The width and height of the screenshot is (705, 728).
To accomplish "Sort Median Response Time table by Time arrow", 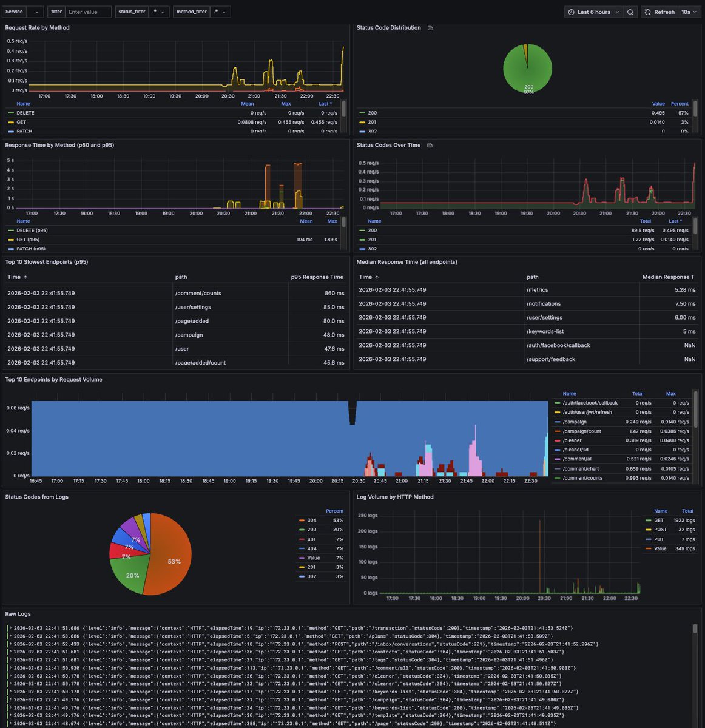I will 377,277.
